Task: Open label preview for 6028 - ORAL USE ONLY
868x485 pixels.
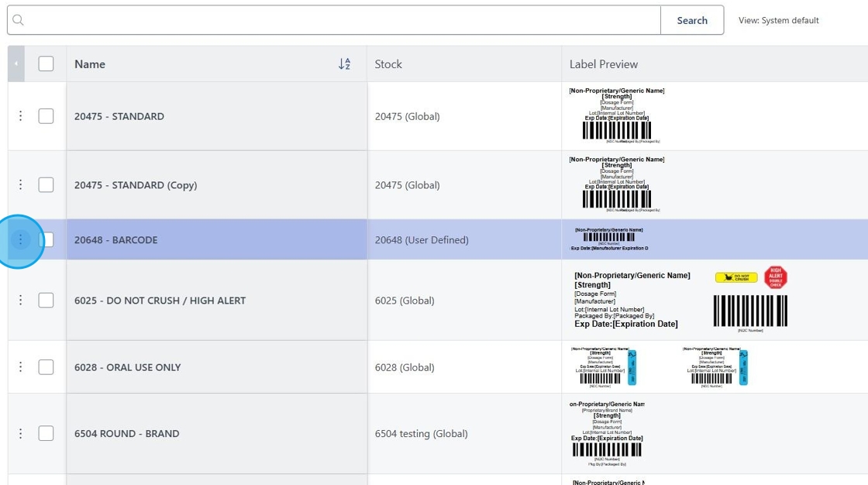Action: (660, 366)
